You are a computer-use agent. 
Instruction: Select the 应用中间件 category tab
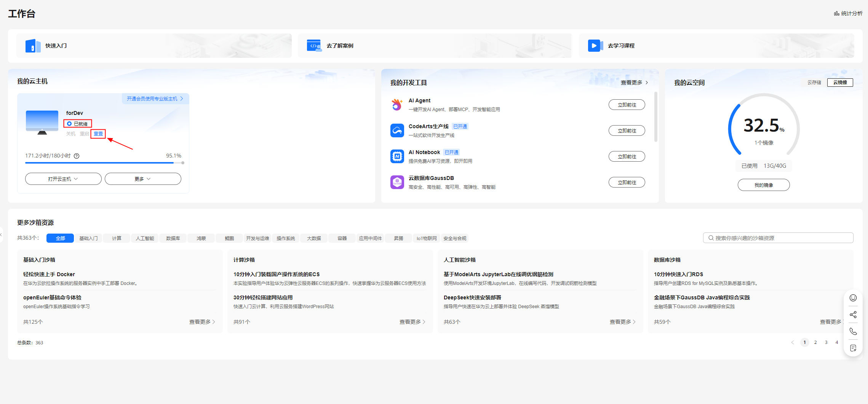click(370, 238)
